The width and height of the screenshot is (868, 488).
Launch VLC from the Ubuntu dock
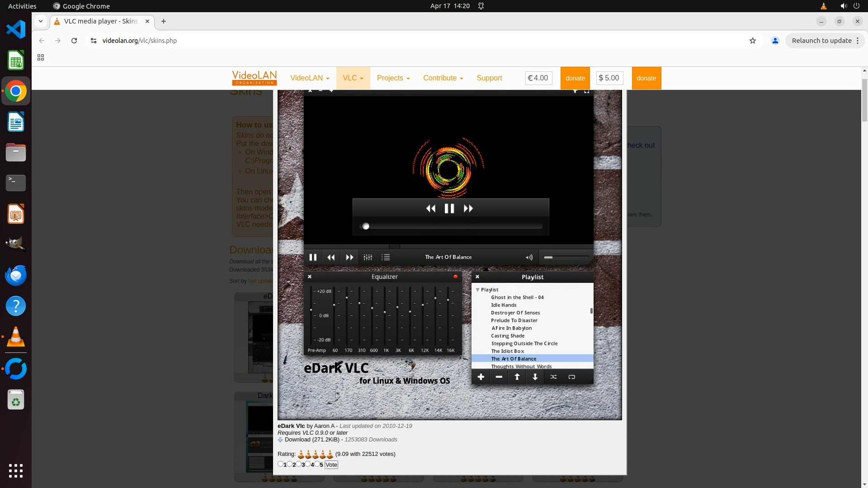click(x=16, y=337)
